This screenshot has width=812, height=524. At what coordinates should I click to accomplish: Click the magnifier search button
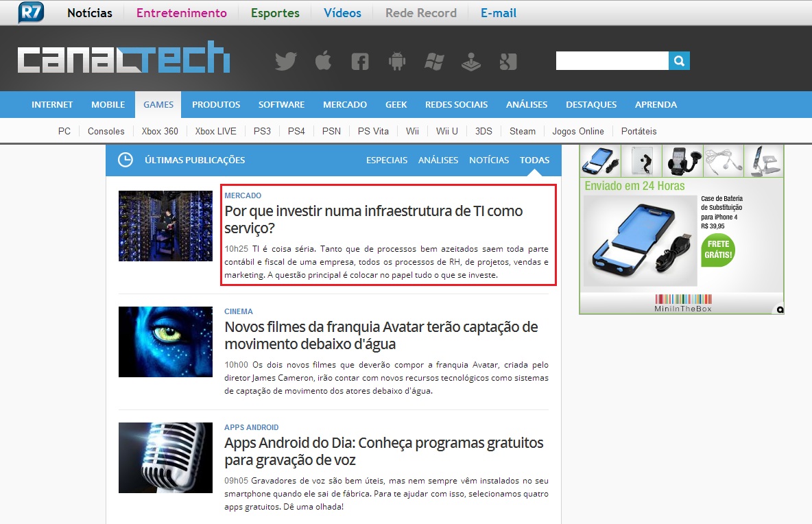click(679, 61)
